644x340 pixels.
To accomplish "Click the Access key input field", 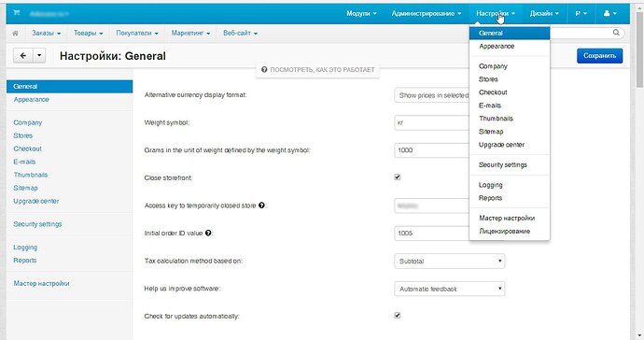I will click(431, 205).
